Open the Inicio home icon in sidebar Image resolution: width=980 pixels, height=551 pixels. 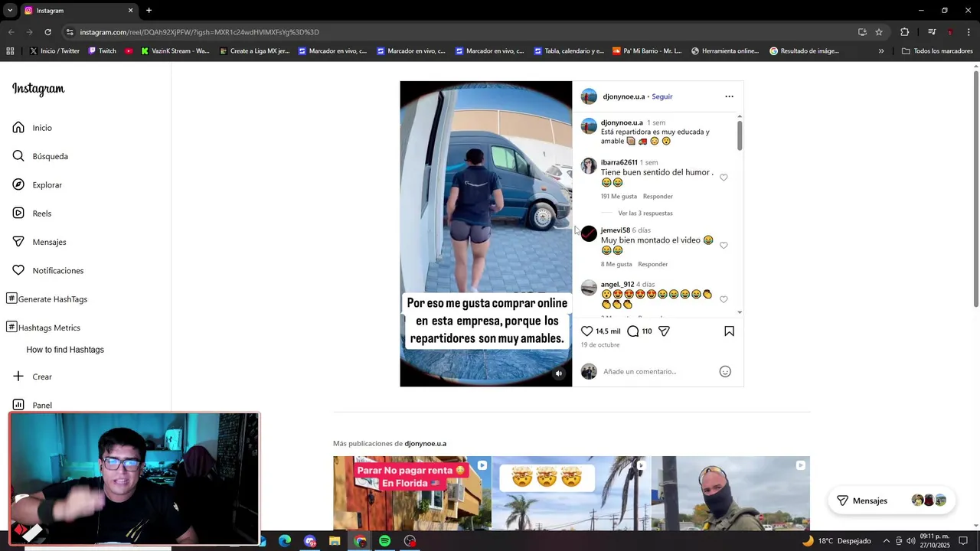(x=18, y=128)
